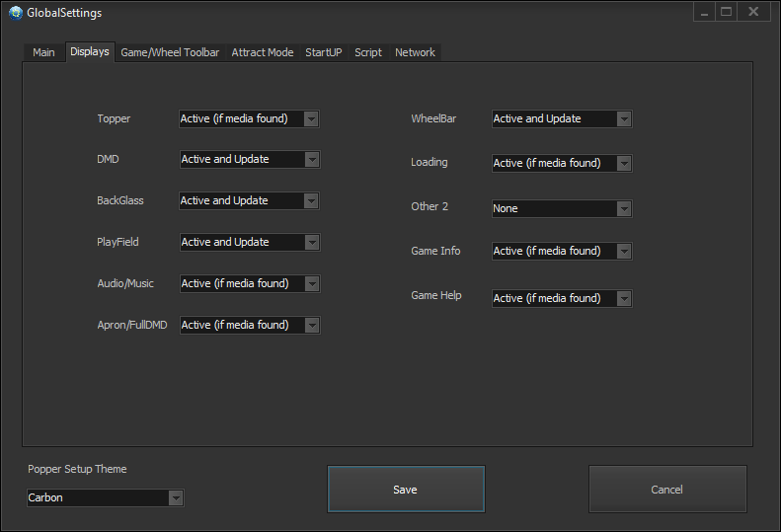781x532 pixels.
Task: Click the Cancel button
Action: coord(667,490)
